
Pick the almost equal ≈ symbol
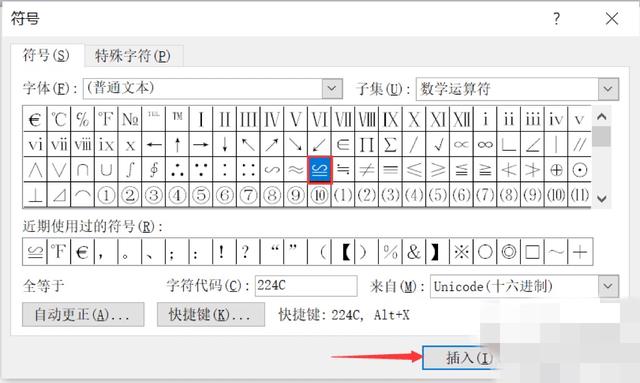[x=296, y=170]
